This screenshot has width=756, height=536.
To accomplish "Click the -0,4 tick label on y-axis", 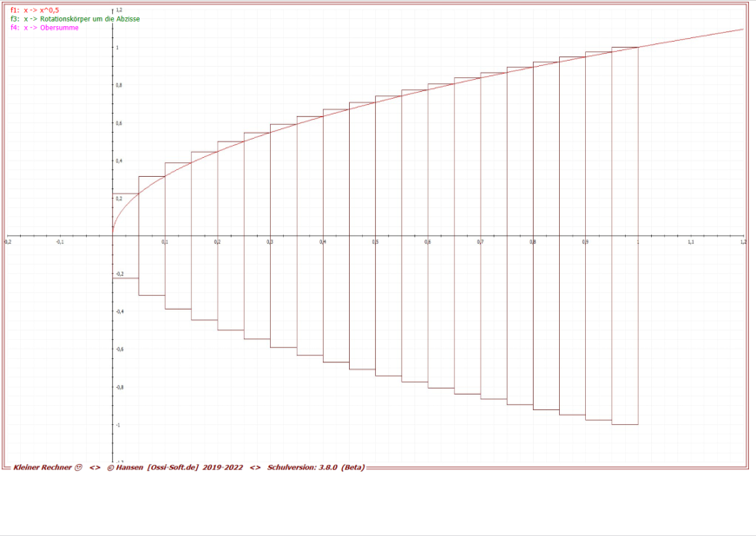I will coord(120,311).
